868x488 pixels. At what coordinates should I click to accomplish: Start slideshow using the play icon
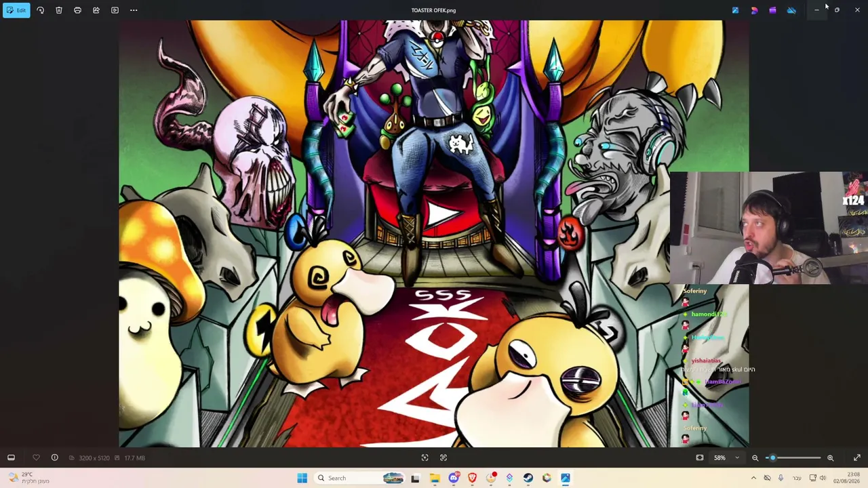coord(115,10)
